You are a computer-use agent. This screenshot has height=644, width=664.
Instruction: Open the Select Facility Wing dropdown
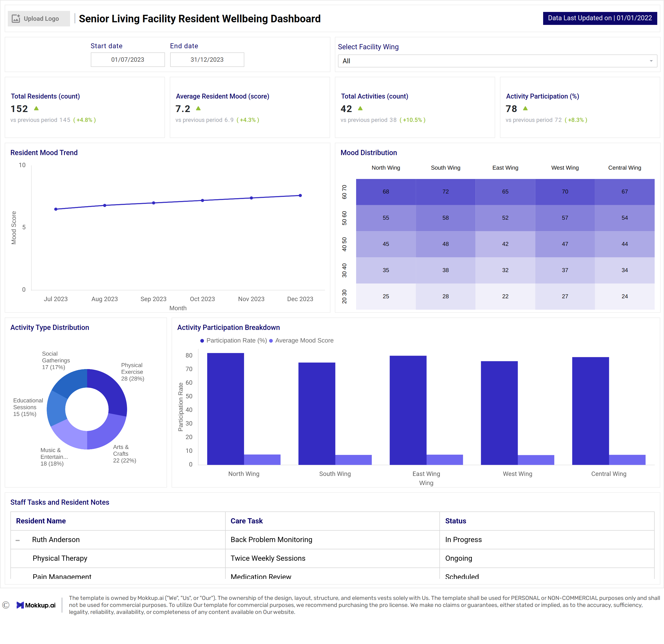[x=497, y=61]
